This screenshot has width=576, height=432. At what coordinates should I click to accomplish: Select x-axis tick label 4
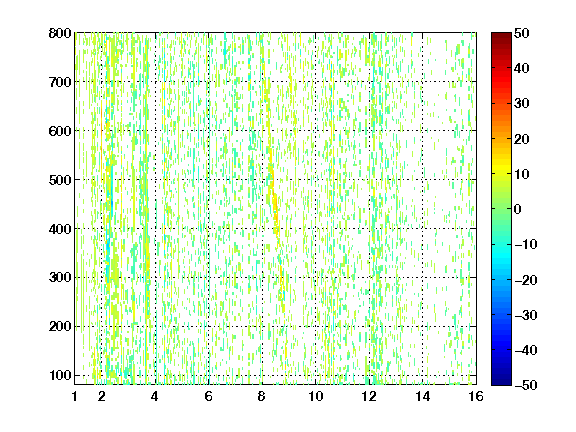click(x=154, y=396)
